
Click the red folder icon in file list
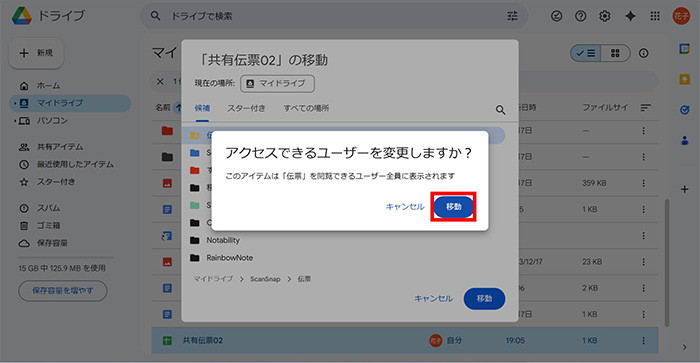167,131
